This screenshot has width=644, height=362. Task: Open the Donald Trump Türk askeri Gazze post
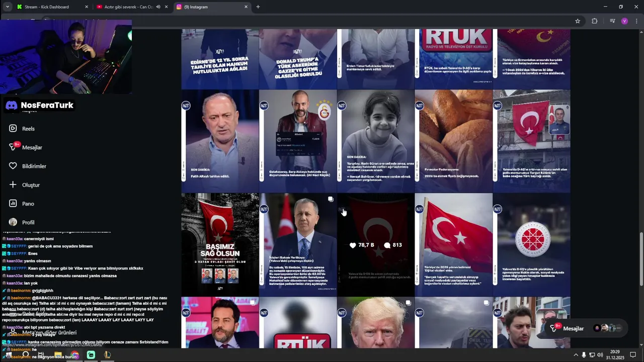click(x=298, y=59)
